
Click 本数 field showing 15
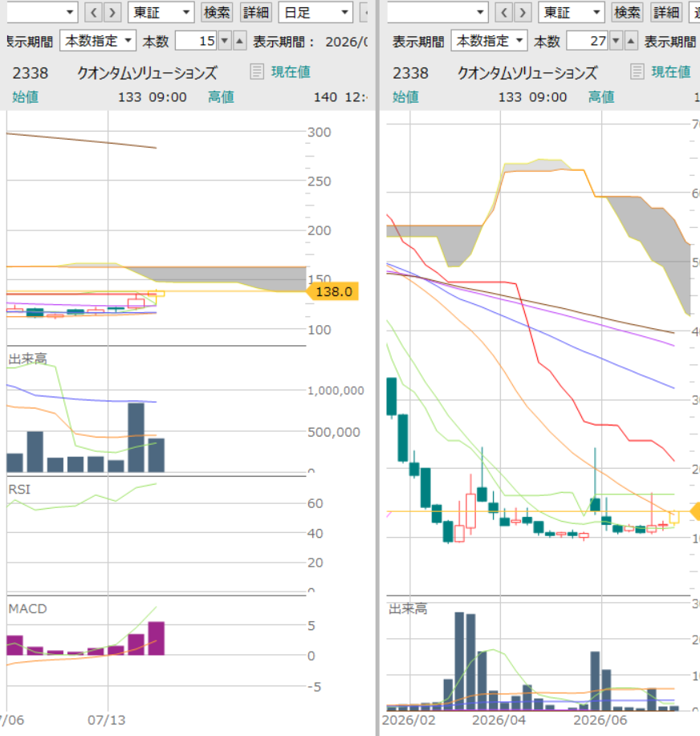click(x=197, y=41)
